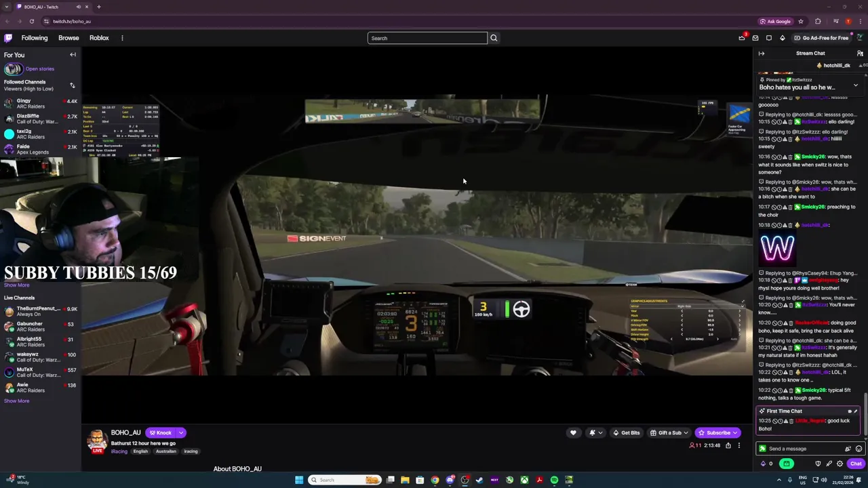Select the English tag
The height and width of the screenshot is (488, 868).
(140, 451)
